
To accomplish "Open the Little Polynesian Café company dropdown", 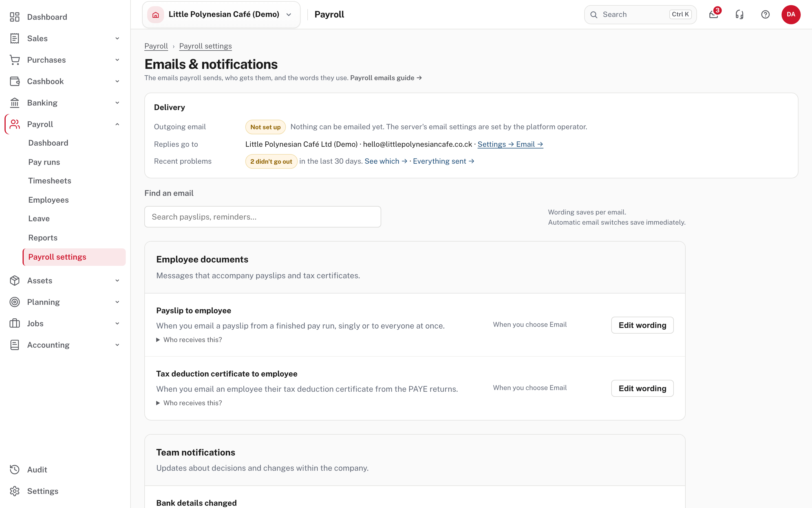I will (221, 14).
